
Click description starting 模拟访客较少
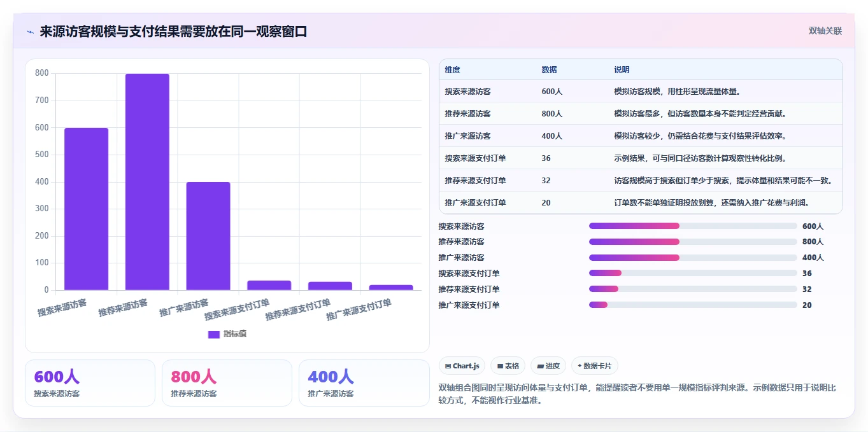700,136
